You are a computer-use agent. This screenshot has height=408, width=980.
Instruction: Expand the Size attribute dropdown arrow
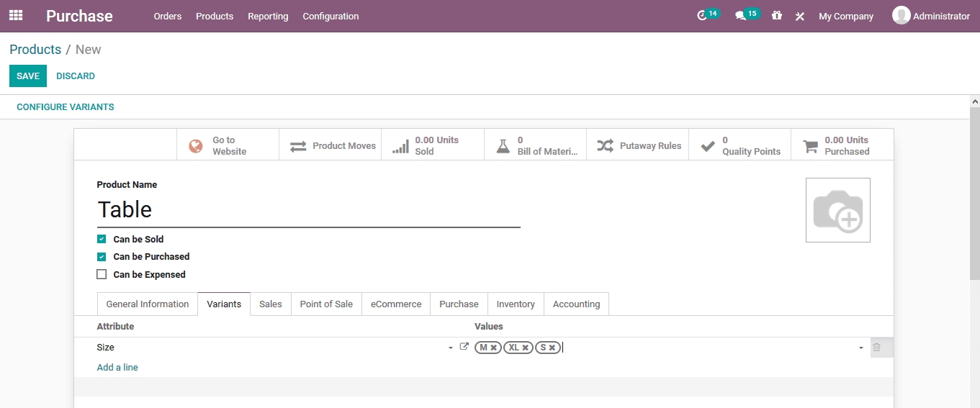(x=451, y=348)
